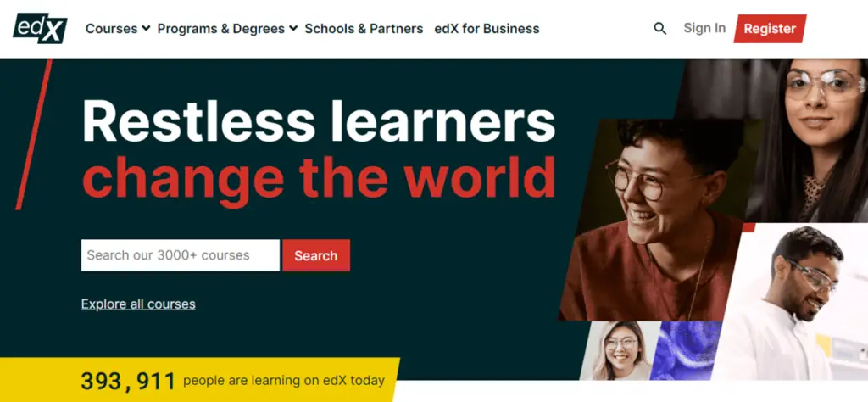Click the red Search button
The width and height of the screenshot is (868, 402).
point(316,255)
